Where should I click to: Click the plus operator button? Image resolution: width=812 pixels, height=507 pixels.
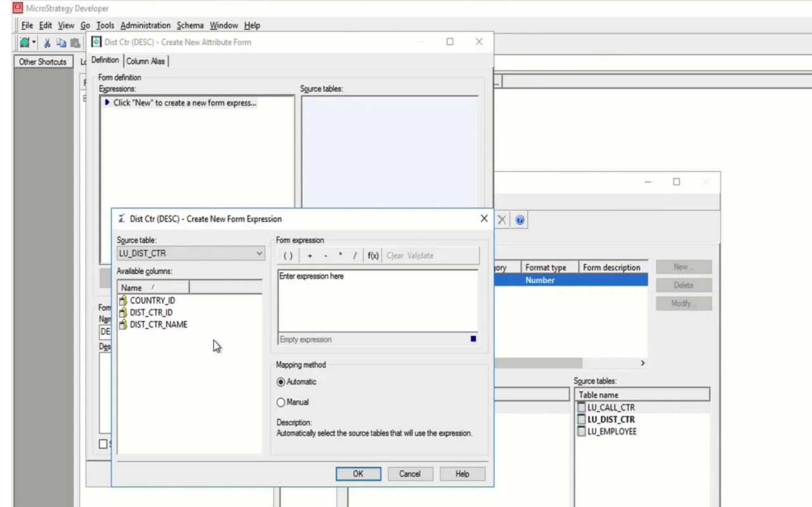point(310,256)
